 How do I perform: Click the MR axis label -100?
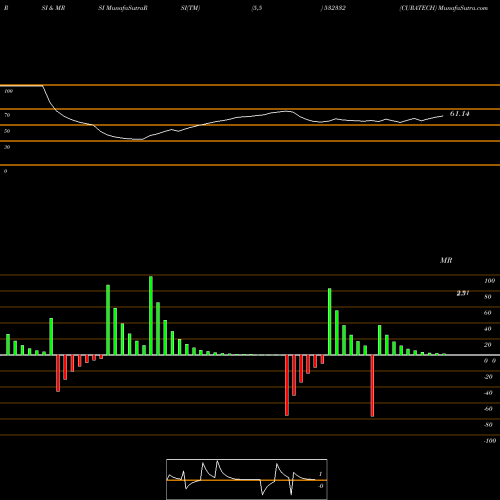tap(490, 441)
